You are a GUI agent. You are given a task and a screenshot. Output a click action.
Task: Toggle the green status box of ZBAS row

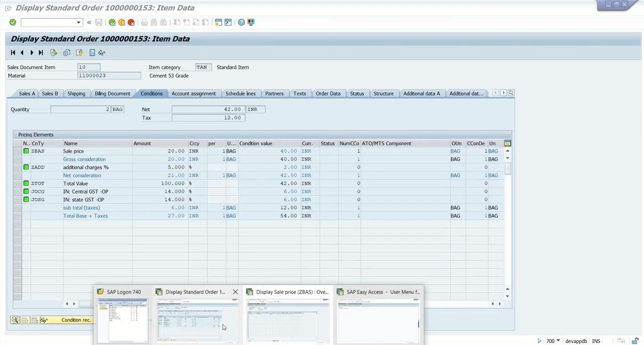click(x=26, y=151)
